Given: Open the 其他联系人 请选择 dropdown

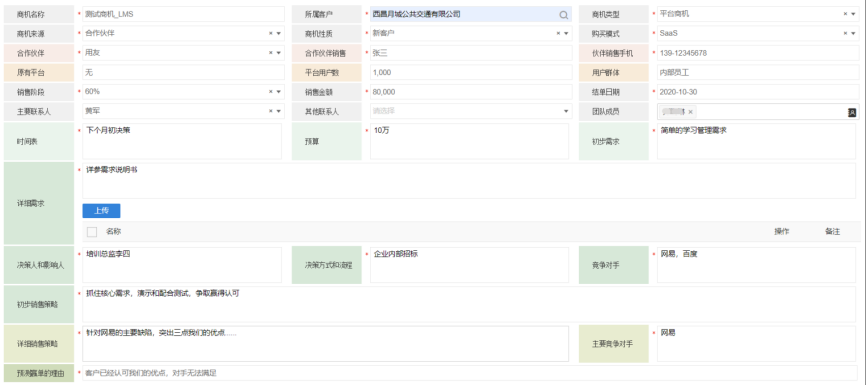Looking at the screenshot, I should (471, 111).
